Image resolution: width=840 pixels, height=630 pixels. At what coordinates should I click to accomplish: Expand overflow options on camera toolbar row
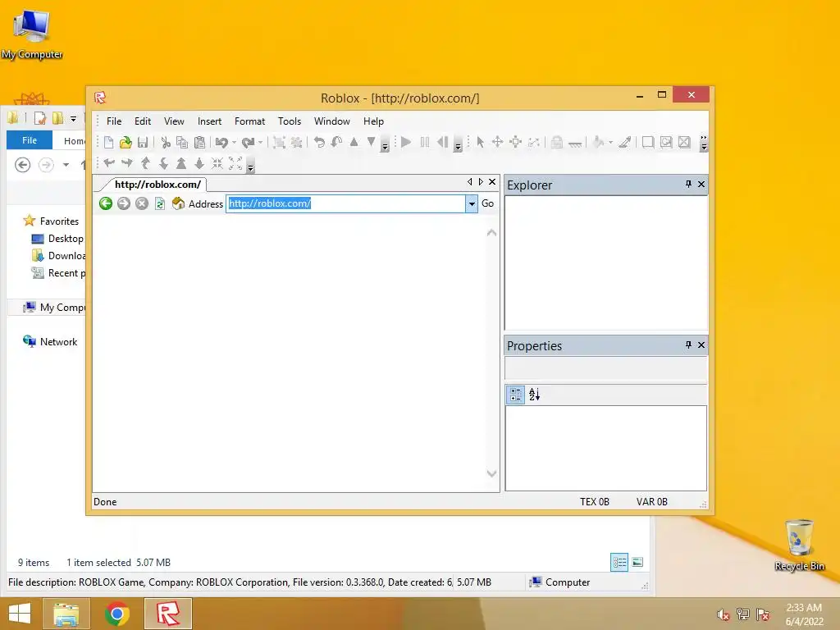pos(250,167)
